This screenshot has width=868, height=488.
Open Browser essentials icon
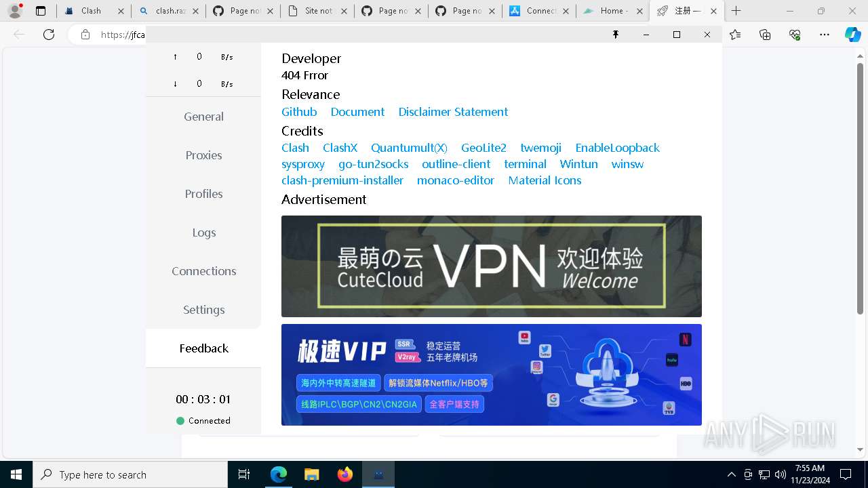pos(795,35)
